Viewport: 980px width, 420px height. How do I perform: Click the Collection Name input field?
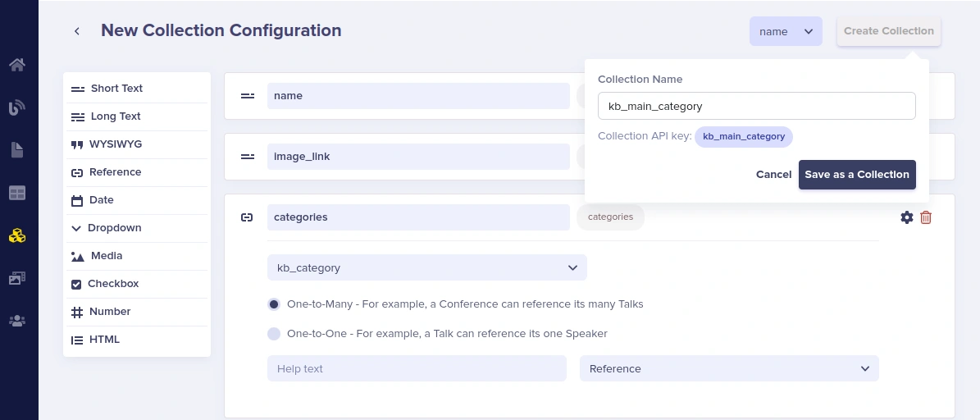click(756, 106)
